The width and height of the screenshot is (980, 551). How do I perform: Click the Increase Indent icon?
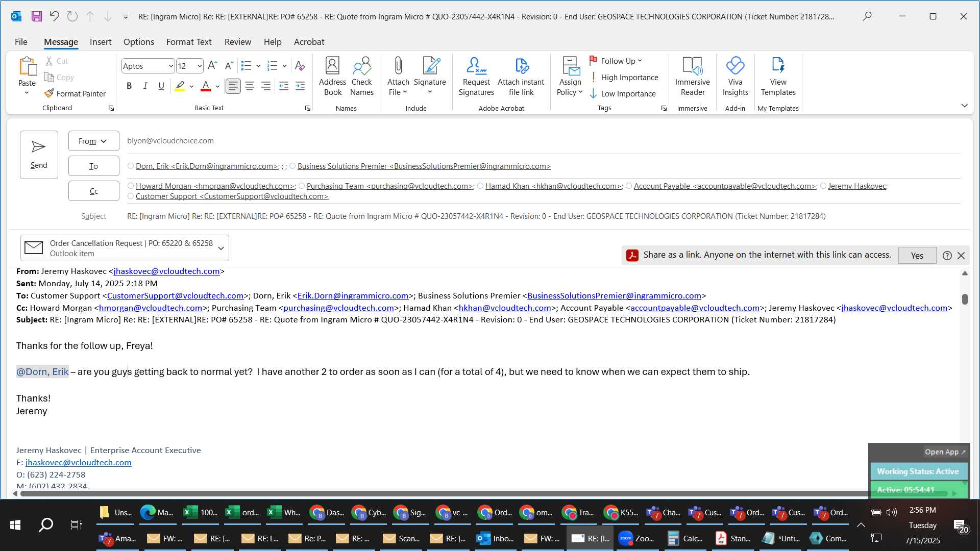coord(300,86)
